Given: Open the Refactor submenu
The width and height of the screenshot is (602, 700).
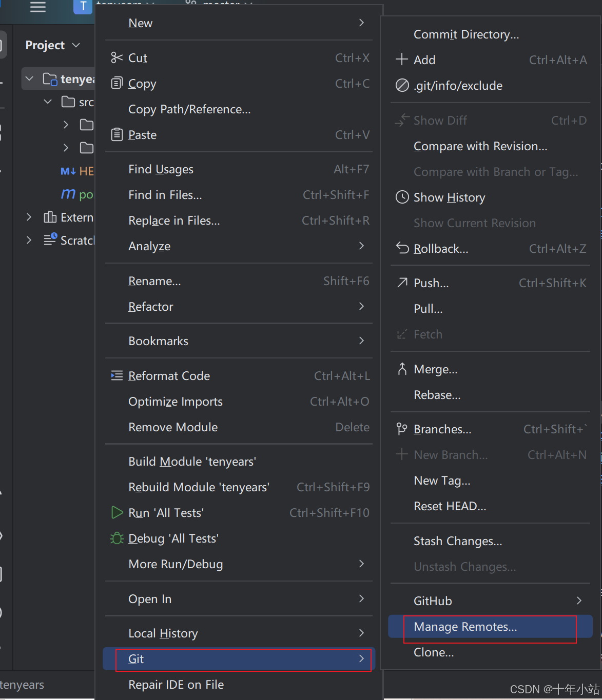Looking at the screenshot, I should (x=239, y=307).
